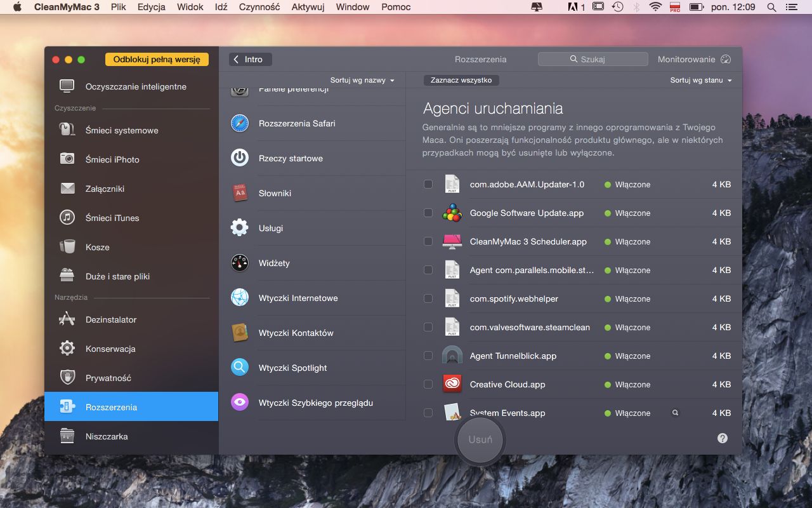
Task: Select Usługi gear icon
Action: tap(239, 228)
